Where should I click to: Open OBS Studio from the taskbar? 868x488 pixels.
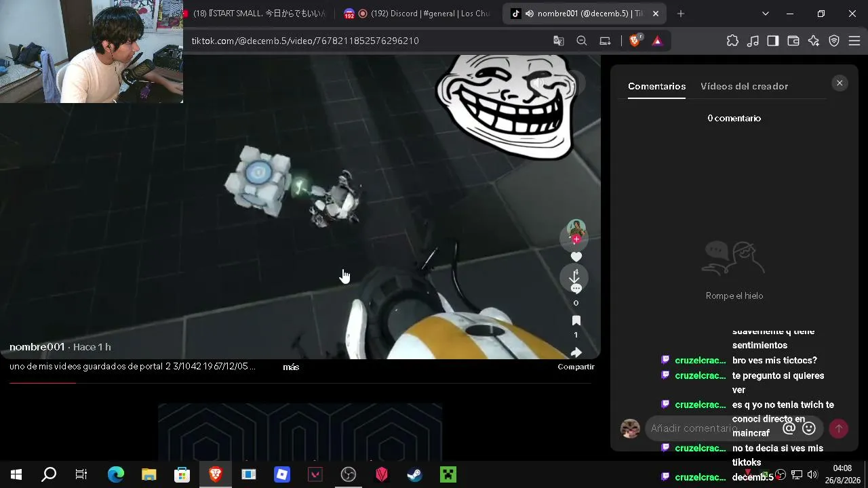(349, 474)
